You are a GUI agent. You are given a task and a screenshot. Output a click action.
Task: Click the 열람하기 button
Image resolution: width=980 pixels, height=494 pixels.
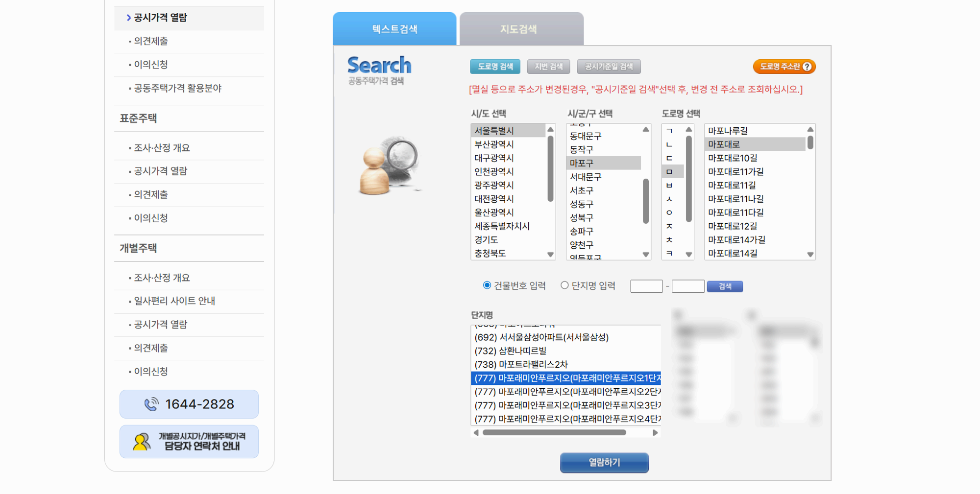coord(604,462)
